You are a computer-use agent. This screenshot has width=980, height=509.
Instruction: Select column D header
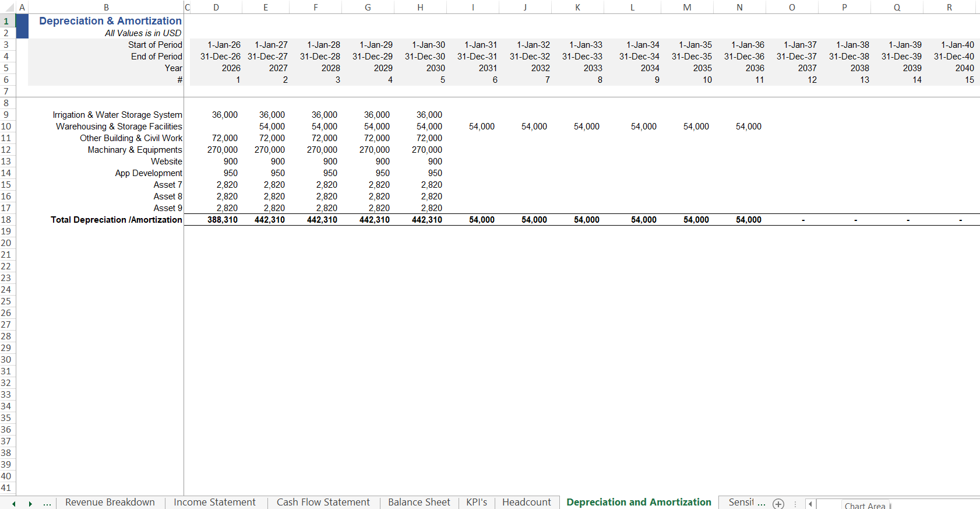point(216,8)
